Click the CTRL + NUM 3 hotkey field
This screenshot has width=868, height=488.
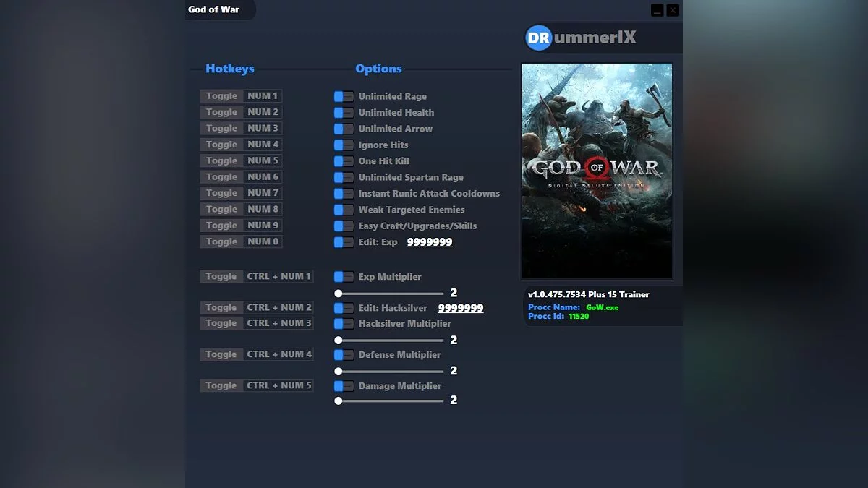[x=279, y=323]
